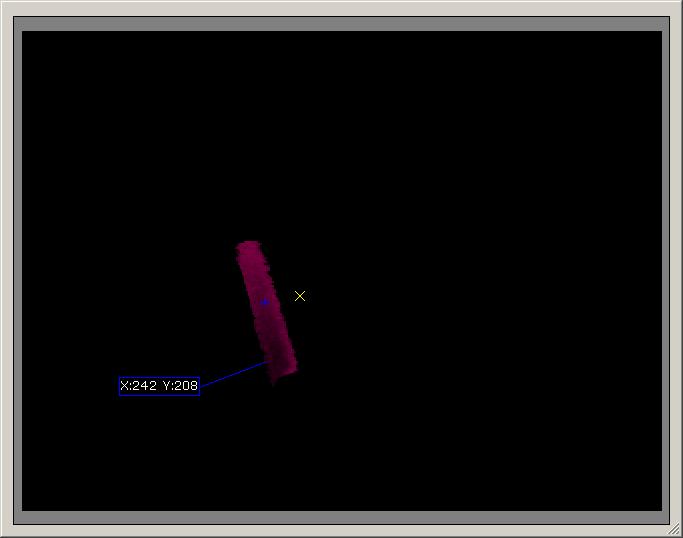683x538 pixels.
Task: Click the X:242 text in the label
Action: click(x=139, y=386)
